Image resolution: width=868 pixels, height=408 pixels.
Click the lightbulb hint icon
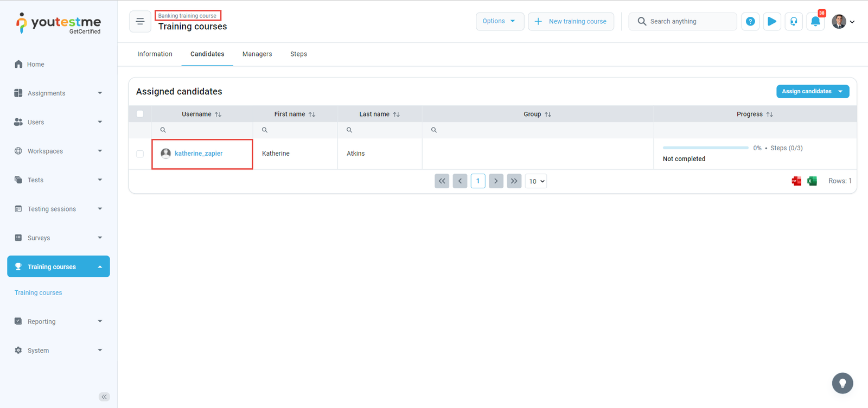pos(842,383)
